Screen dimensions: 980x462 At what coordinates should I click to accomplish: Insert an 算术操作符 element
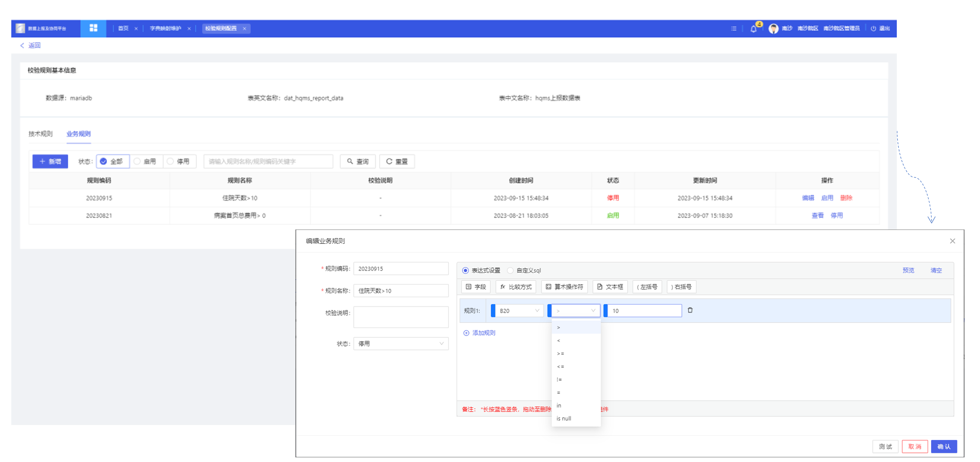pos(564,287)
